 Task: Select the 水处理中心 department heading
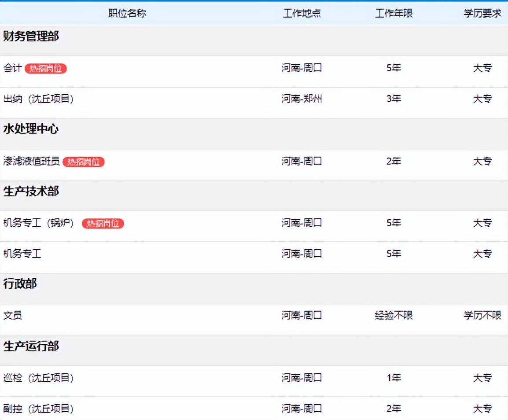[31, 129]
